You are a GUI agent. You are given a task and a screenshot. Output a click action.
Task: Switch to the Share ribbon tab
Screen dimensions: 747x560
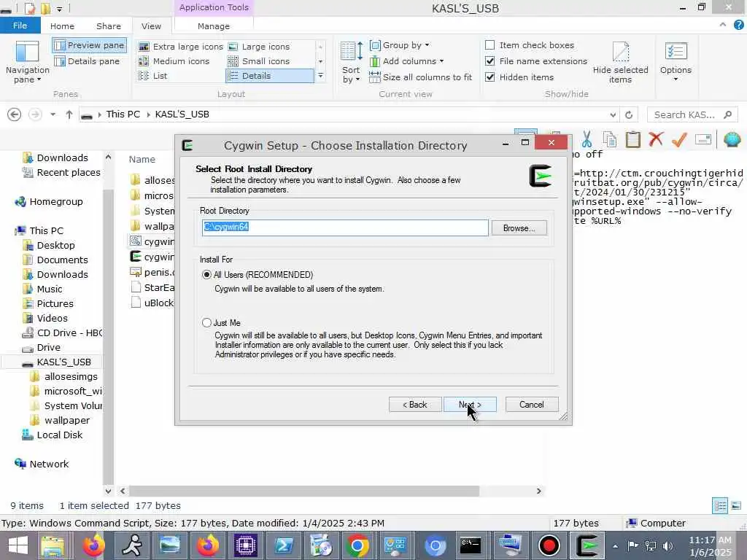[109, 26]
